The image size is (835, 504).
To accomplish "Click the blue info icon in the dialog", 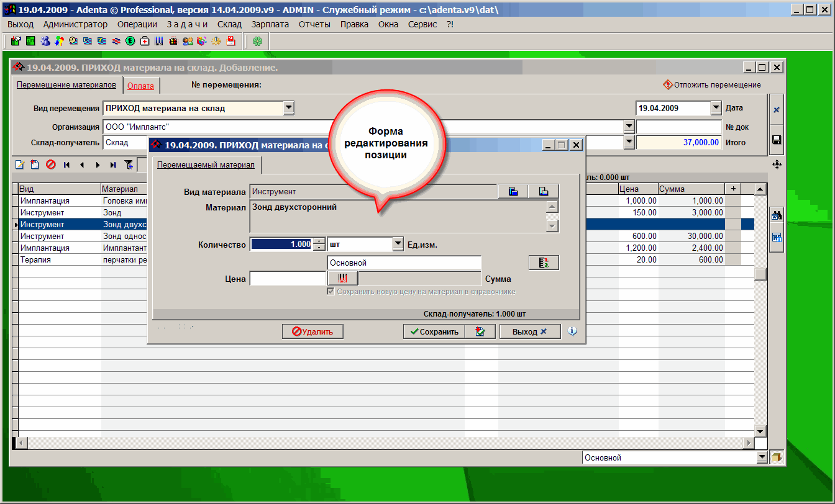I will pos(572,331).
